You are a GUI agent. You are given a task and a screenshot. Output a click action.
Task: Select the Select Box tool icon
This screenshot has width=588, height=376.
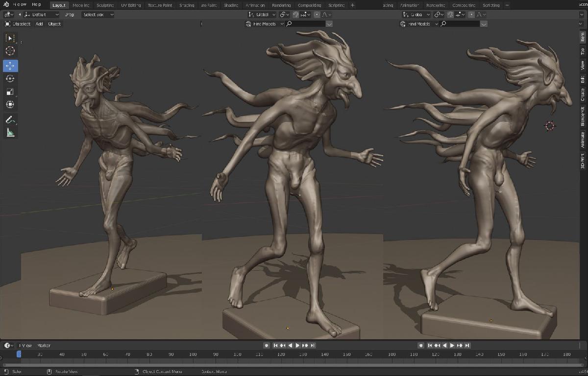[x=10, y=38]
